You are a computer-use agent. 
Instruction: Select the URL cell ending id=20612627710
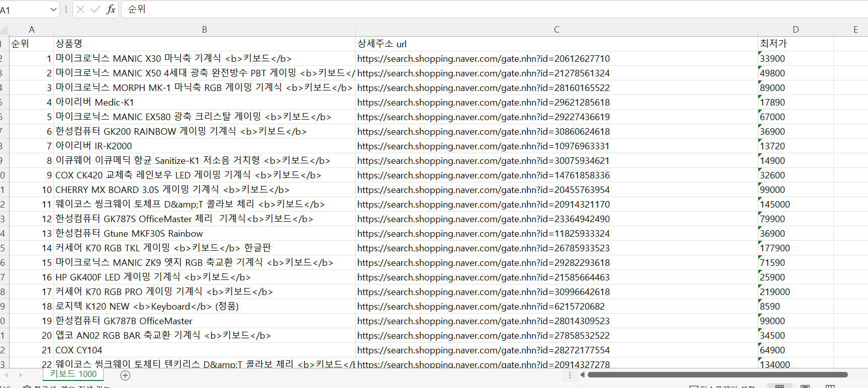click(557, 58)
